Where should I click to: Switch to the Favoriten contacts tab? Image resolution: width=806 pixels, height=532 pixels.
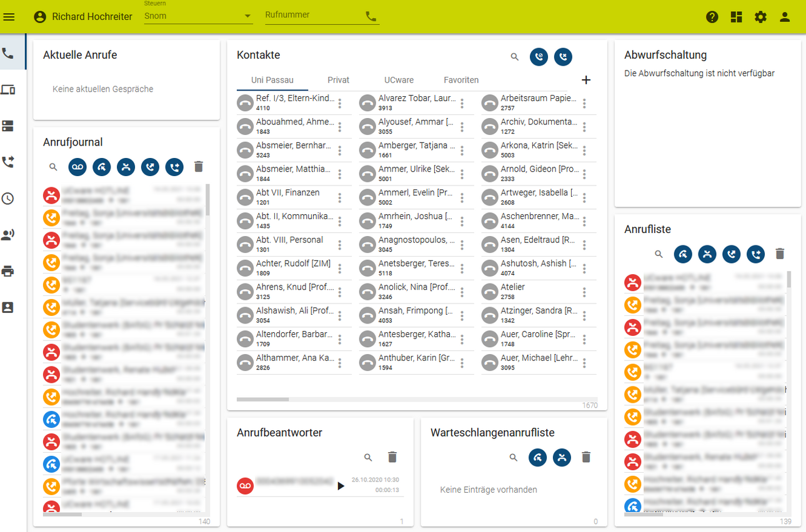(461, 80)
